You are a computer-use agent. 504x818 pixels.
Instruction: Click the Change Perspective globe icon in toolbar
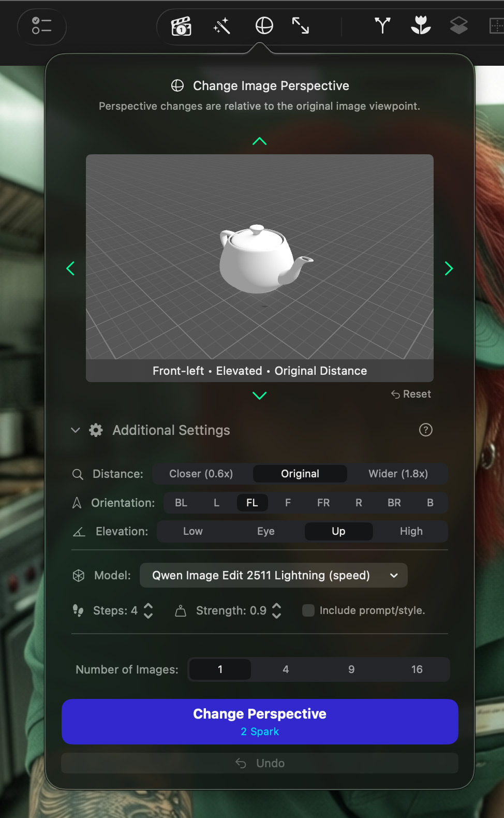tap(264, 26)
